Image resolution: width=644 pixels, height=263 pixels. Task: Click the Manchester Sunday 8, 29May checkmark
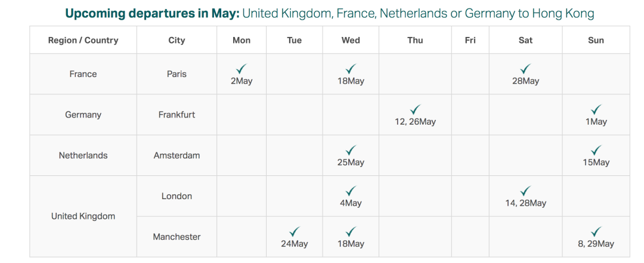click(x=596, y=232)
